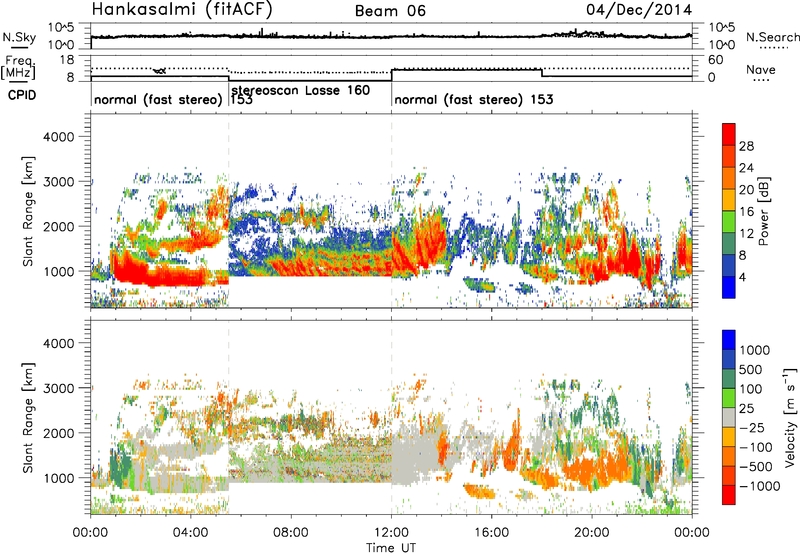800x554 pixels.
Task: Click the 'Beam 06' label
Action: point(390,11)
